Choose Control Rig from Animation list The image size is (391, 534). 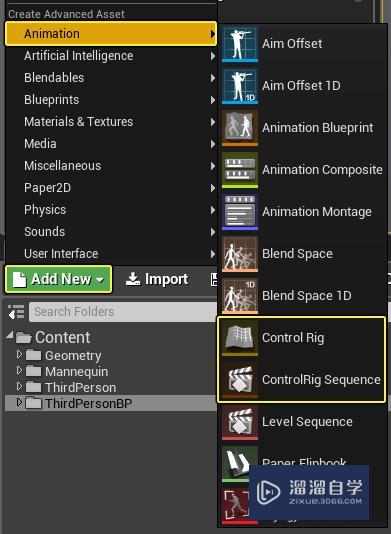coord(302,338)
